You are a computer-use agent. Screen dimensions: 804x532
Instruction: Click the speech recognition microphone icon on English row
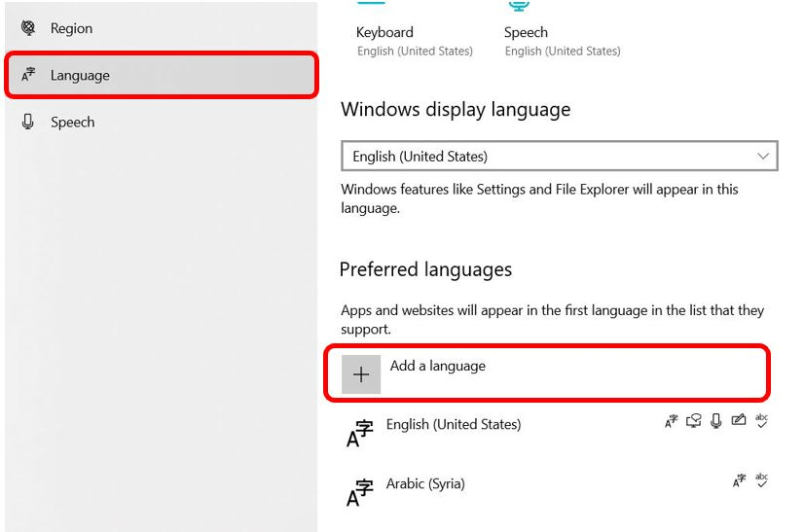pyautogui.click(x=716, y=421)
